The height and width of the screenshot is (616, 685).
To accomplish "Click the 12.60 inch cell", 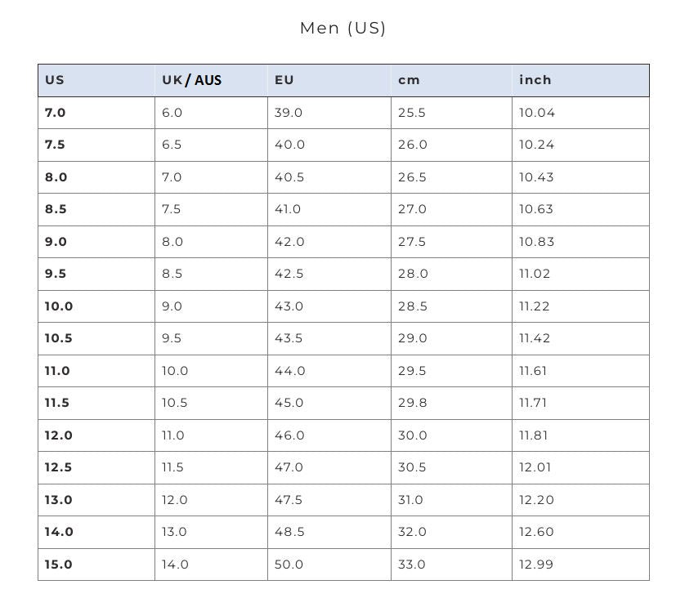I will point(537,532).
